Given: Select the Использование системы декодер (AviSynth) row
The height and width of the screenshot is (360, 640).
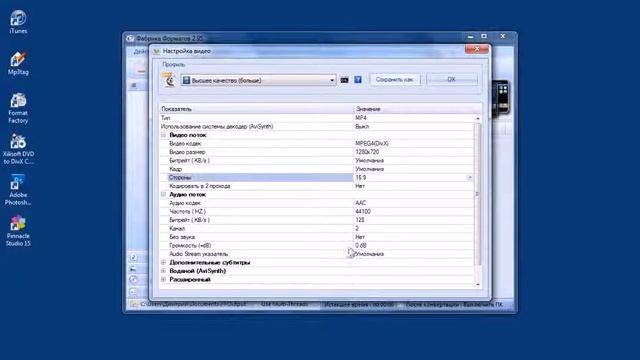Looking at the screenshot, I should 316,126.
